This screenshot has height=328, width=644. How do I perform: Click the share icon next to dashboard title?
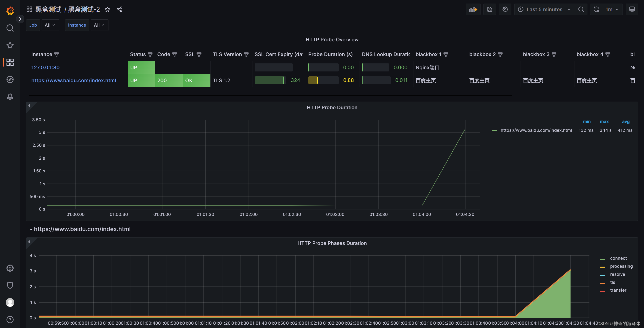point(119,9)
